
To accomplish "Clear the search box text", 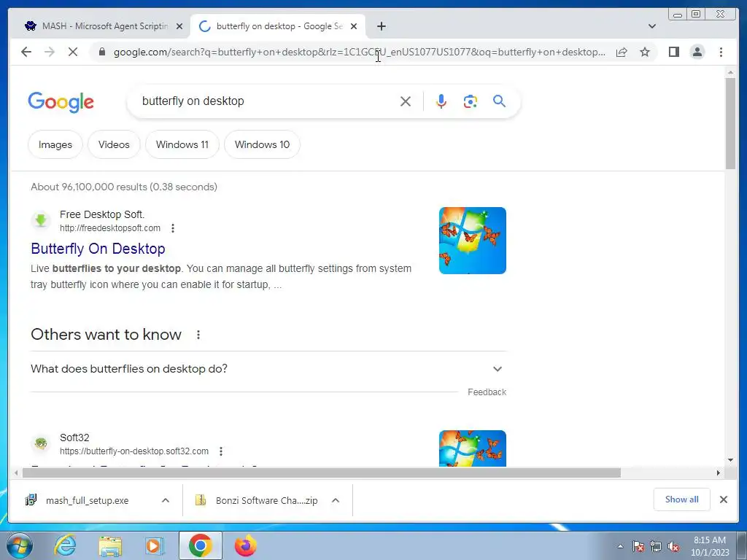I will click(406, 101).
